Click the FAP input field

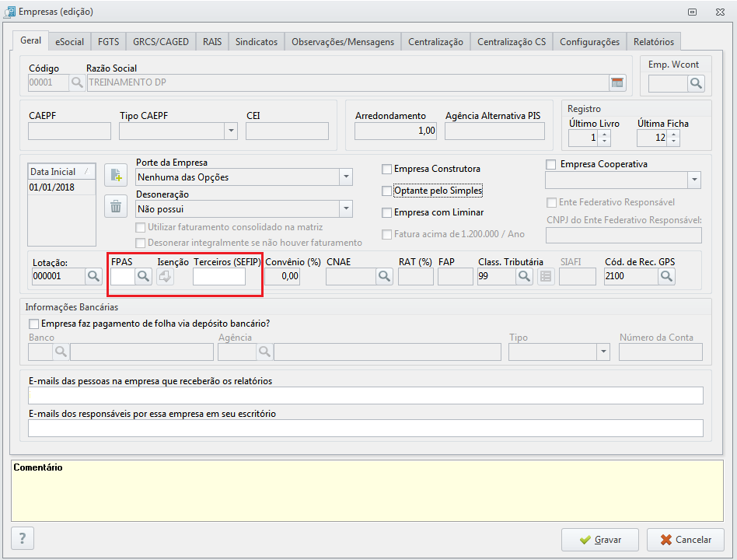click(x=456, y=276)
